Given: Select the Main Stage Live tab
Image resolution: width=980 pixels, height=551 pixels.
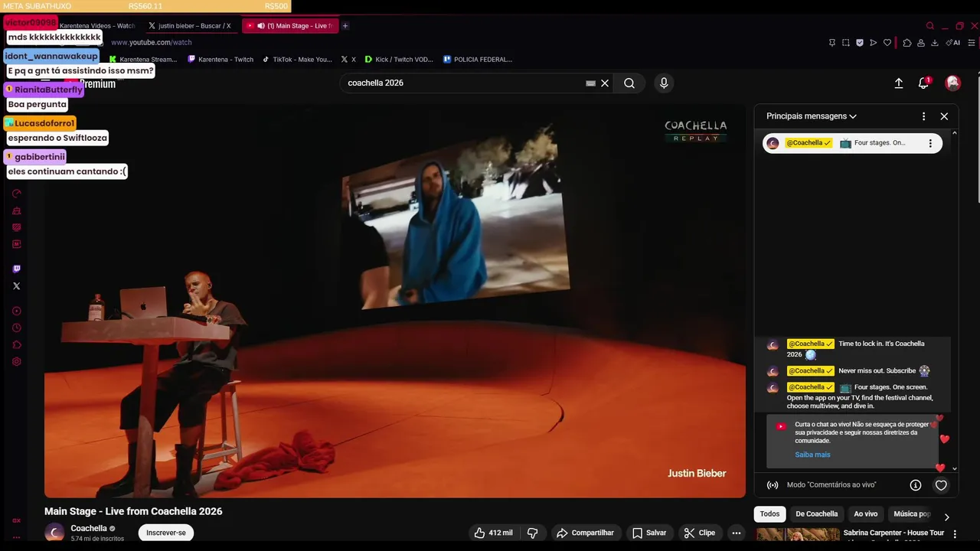Looking at the screenshot, I should tap(290, 26).
